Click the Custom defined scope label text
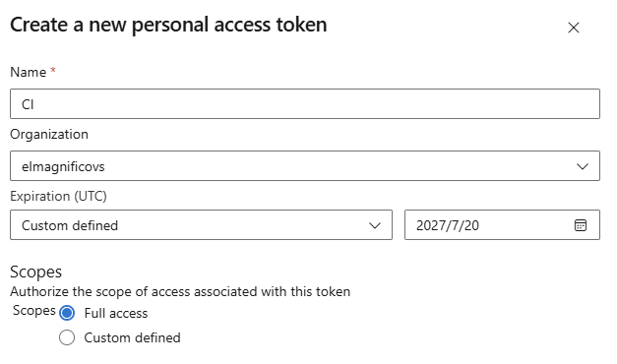The image size is (617, 364). (132, 337)
